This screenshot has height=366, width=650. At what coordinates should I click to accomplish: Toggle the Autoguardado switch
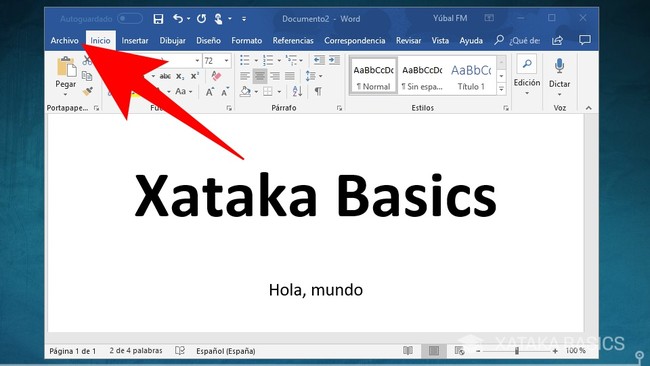click(x=130, y=19)
